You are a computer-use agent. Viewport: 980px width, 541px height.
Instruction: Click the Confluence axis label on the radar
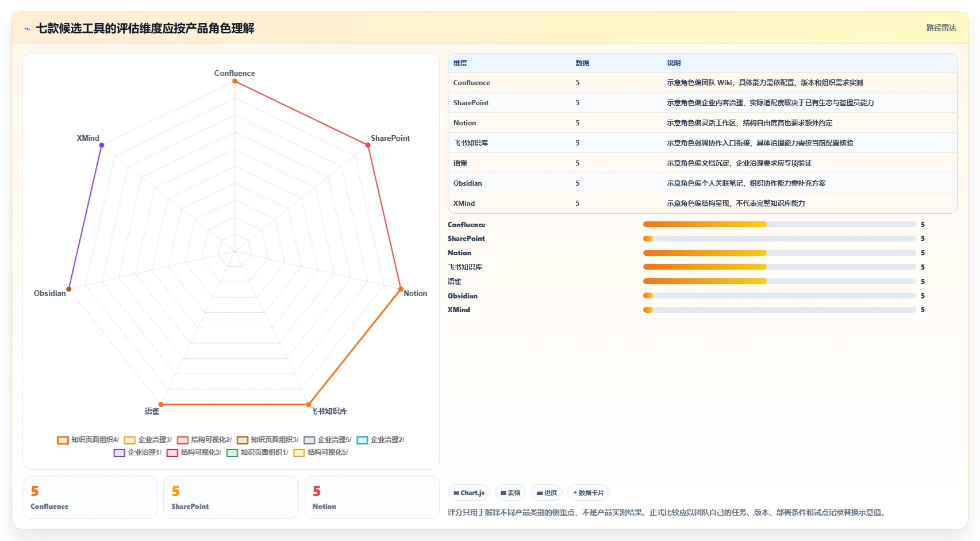pos(235,73)
